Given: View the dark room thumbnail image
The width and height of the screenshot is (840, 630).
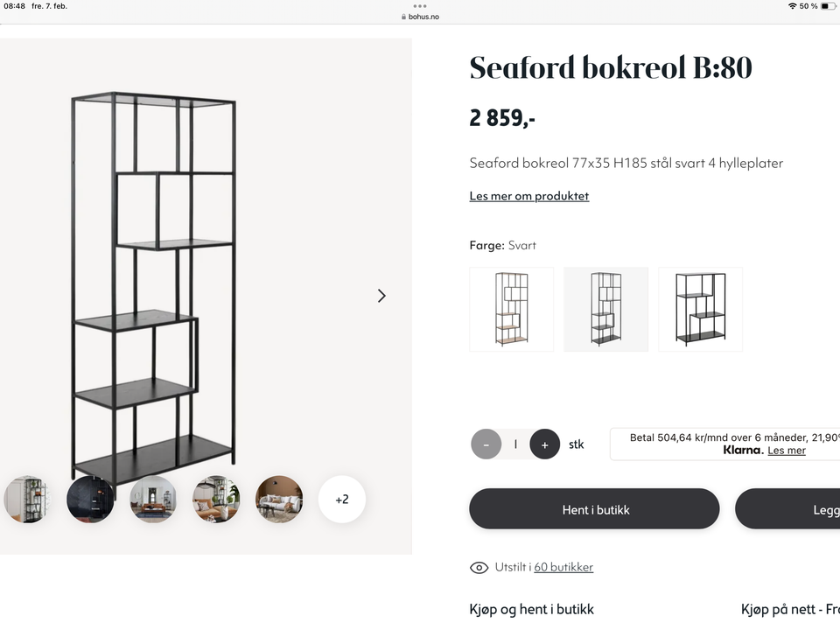Looking at the screenshot, I should 90,500.
